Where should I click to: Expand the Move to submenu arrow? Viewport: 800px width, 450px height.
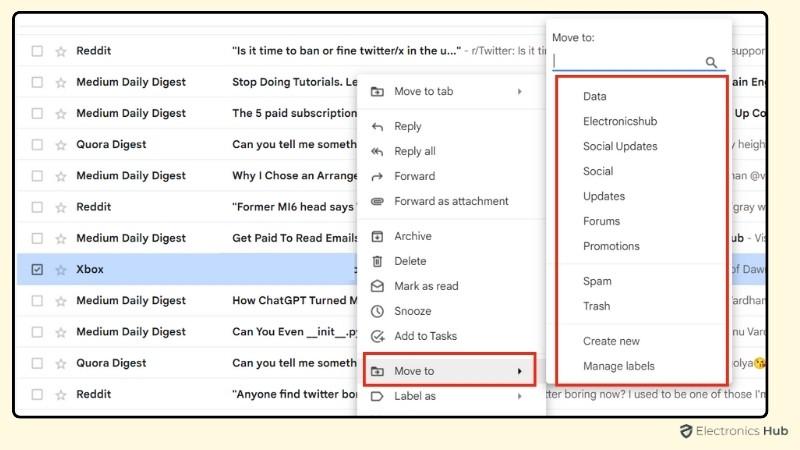coord(519,371)
